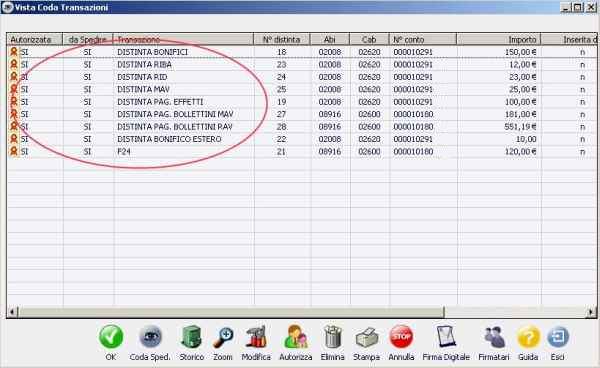
Task: Click the green OK checkmark icon
Action: coord(111,337)
